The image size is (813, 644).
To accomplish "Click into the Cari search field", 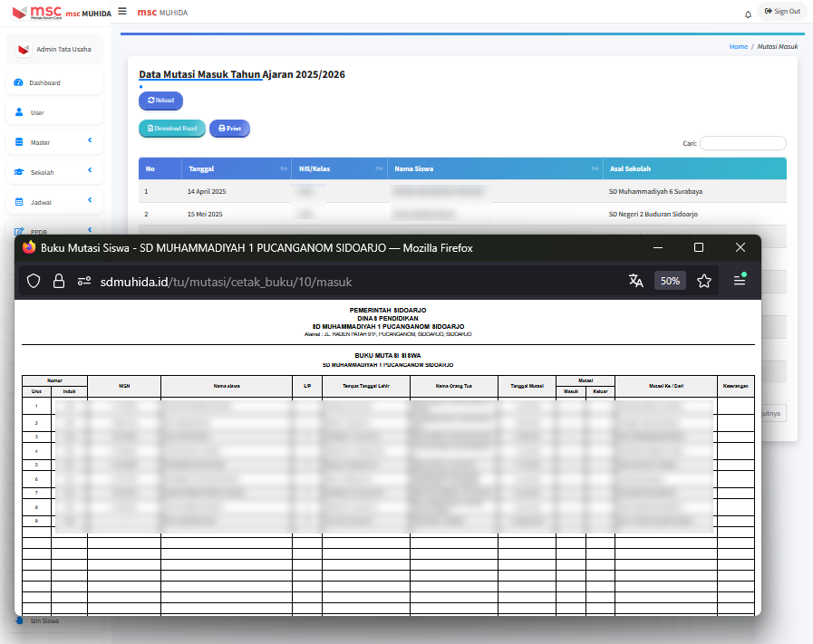I will (742, 143).
